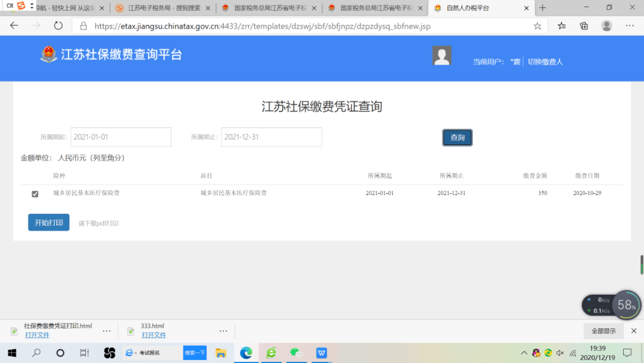Screen dimensions: 644x363
Task: Uncheck the 城乡居民基本医疗保险费 row checkbox
Action: (x=35, y=193)
